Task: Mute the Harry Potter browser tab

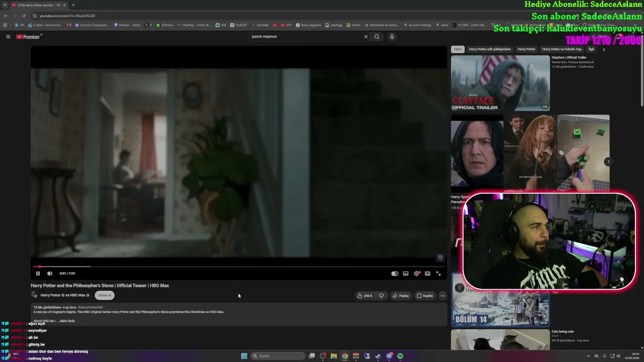Action: 58,5
